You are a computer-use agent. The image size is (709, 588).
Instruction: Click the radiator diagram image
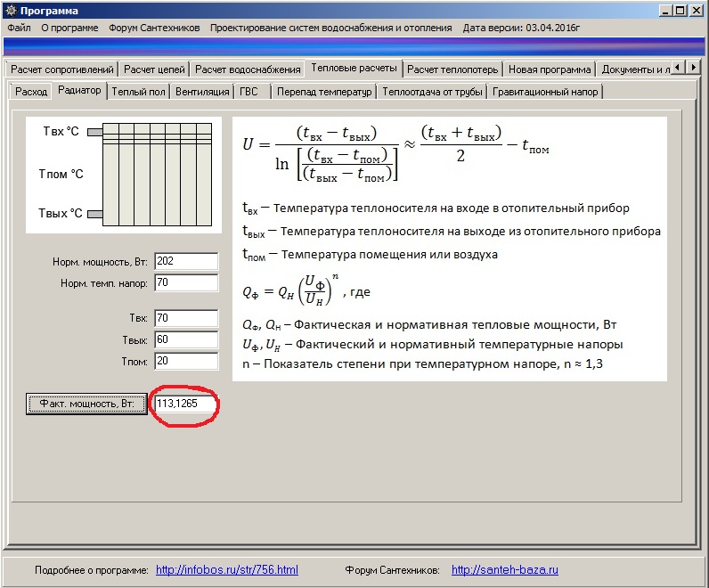(x=124, y=175)
